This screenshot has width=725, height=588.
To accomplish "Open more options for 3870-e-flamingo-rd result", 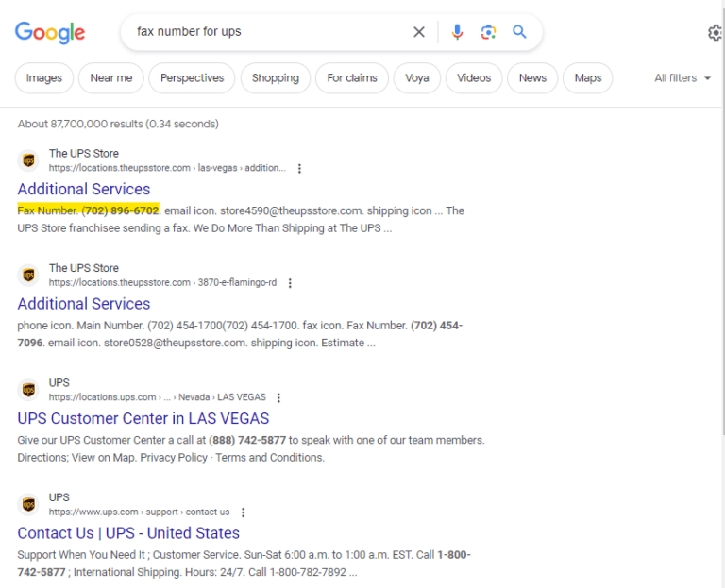I will click(290, 283).
